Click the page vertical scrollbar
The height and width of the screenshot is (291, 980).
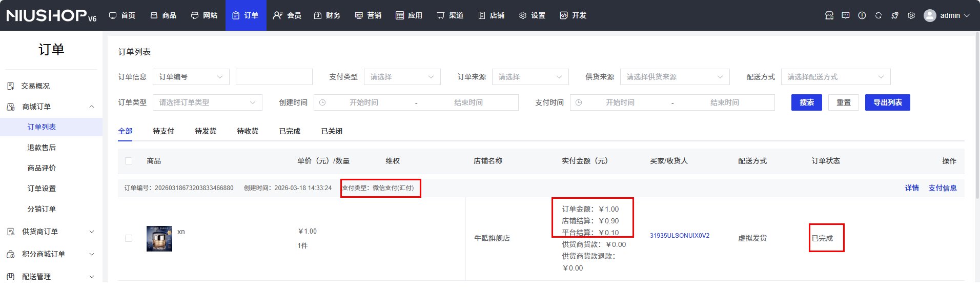(977, 115)
